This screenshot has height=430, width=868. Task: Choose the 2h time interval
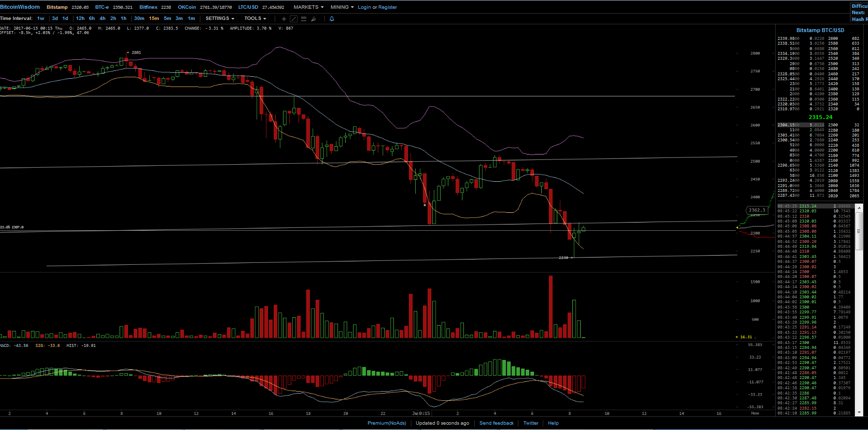point(113,18)
